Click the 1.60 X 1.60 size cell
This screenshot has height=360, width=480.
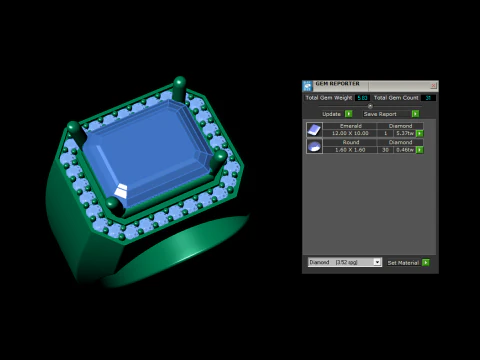coord(350,150)
